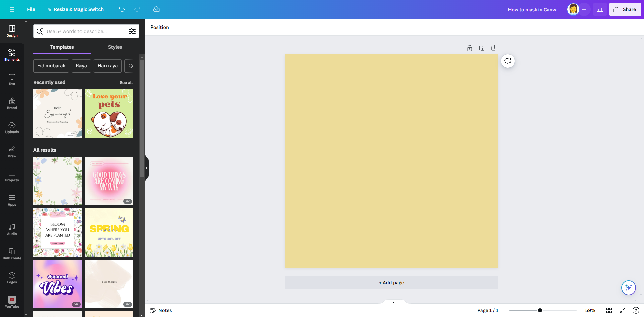644x317 pixels.
Task: Open the Projects sidebar panel
Action: pos(12,176)
